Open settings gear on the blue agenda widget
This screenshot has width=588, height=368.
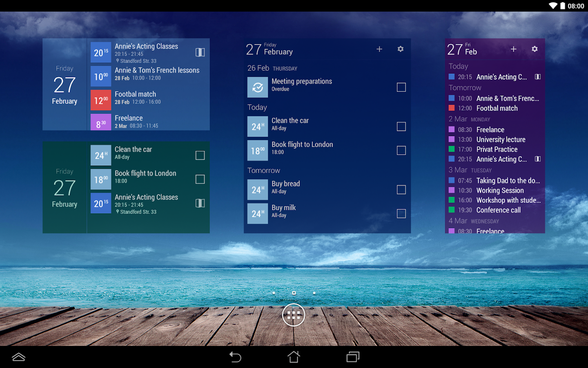point(400,49)
